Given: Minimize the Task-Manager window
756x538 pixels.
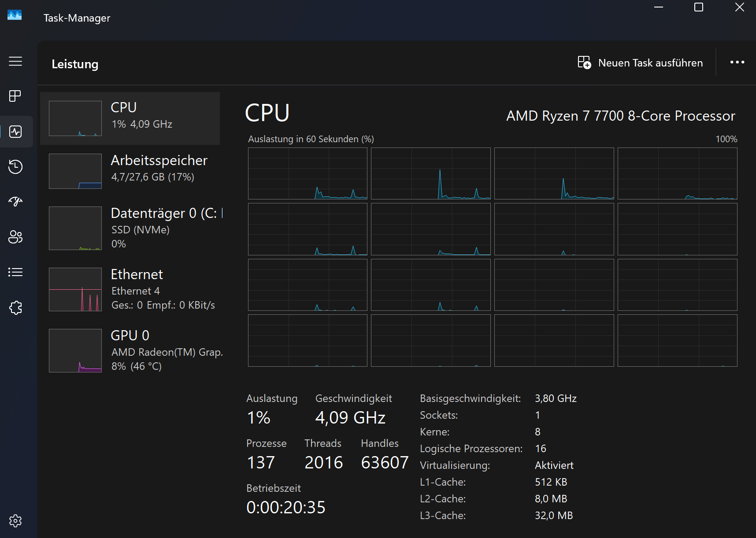Looking at the screenshot, I should [x=659, y=7].
